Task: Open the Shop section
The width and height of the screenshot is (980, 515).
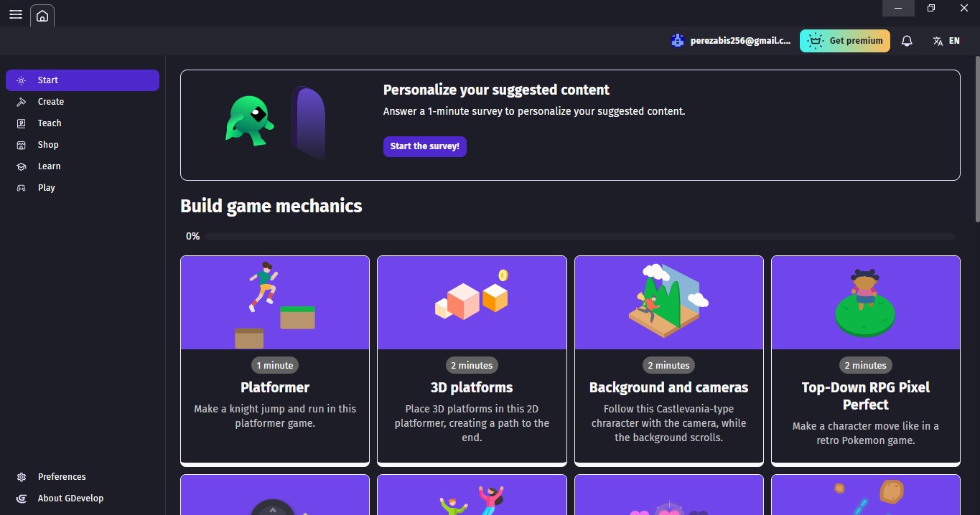Action: tap(83, 145)
